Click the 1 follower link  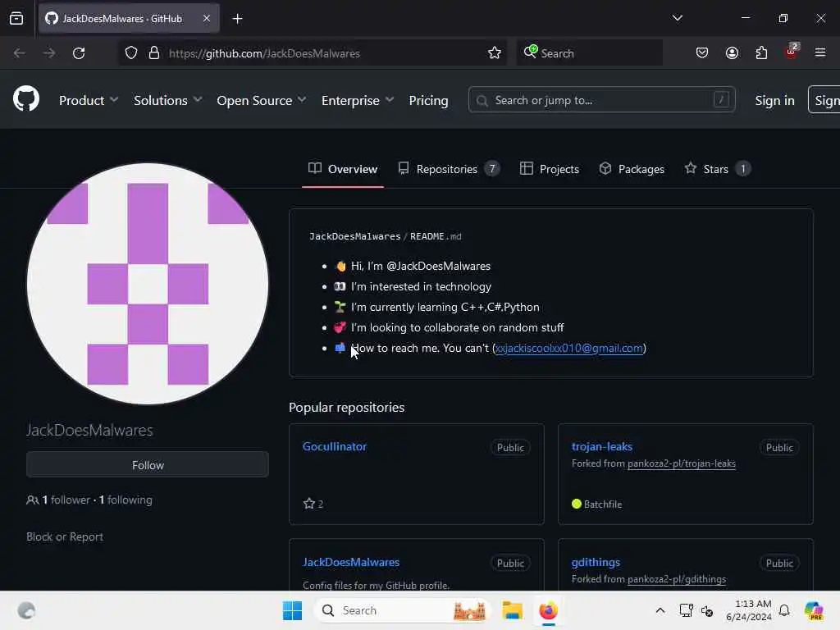pos(66,500)
